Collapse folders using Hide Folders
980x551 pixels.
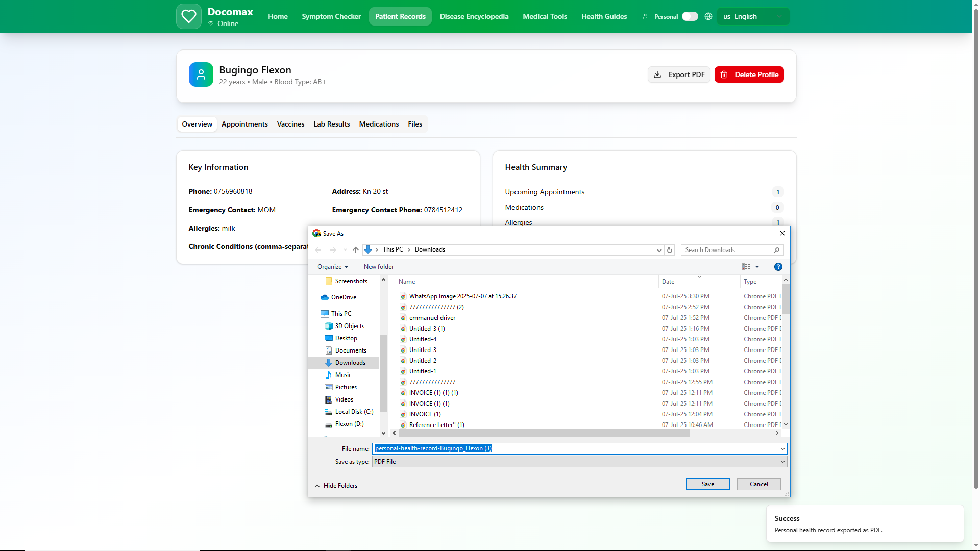336,486
